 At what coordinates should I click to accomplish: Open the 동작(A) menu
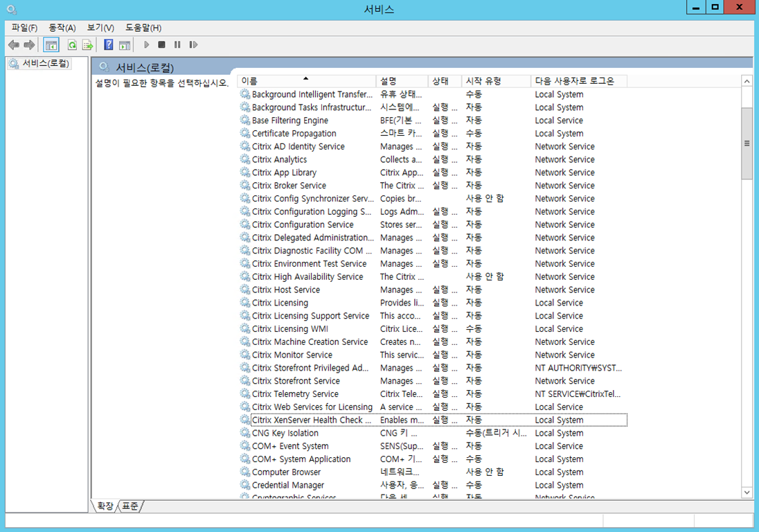click(62, 28)
